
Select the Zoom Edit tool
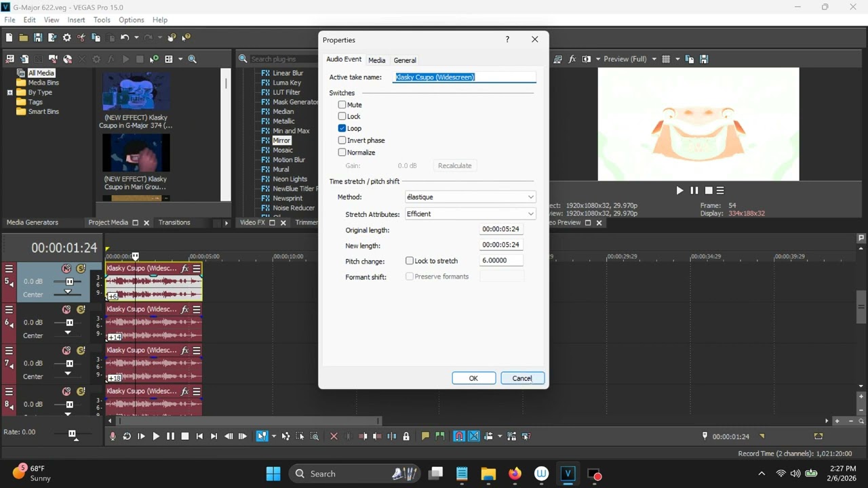(x=315, y=436)
